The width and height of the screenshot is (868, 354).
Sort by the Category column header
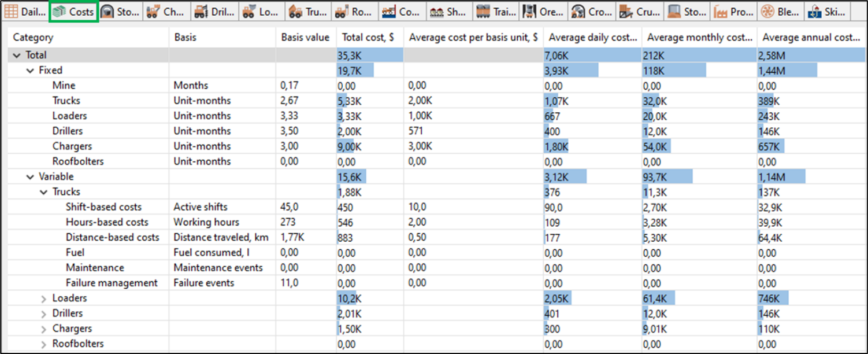coord(88,38)
